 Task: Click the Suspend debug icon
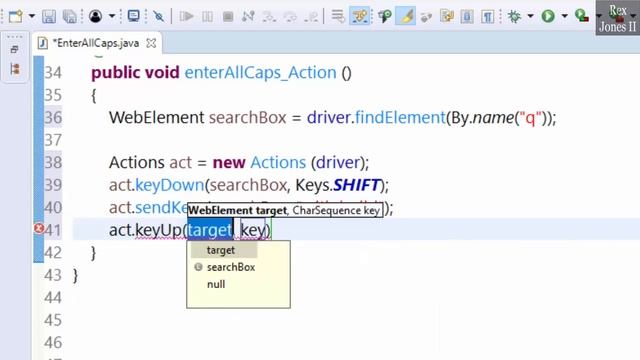pyautogui.click(x=207, y=16)
